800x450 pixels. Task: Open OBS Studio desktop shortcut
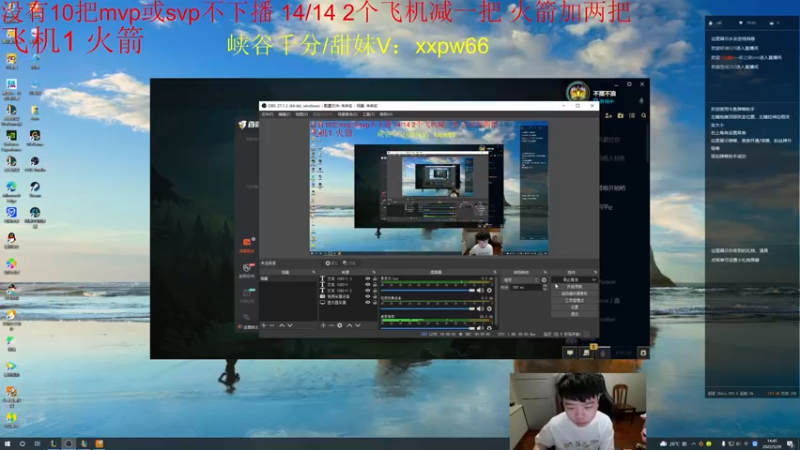click(x=35, y=164)
